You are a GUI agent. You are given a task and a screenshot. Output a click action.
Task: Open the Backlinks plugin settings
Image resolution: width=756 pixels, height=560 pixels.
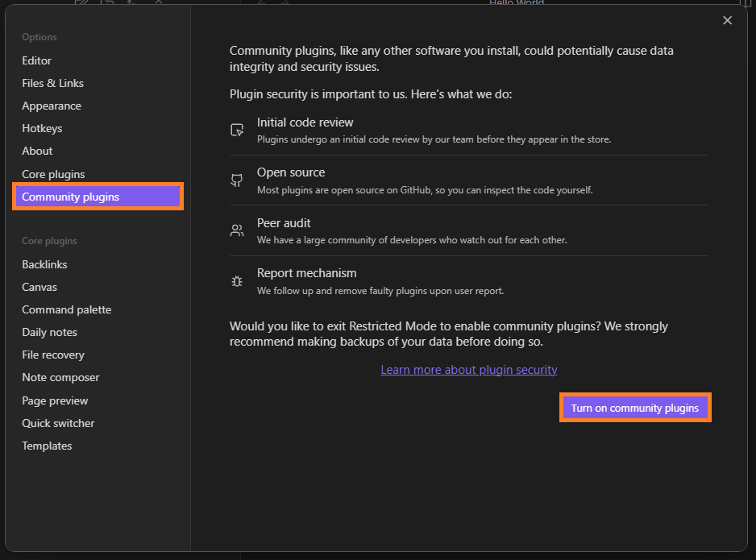44,264
